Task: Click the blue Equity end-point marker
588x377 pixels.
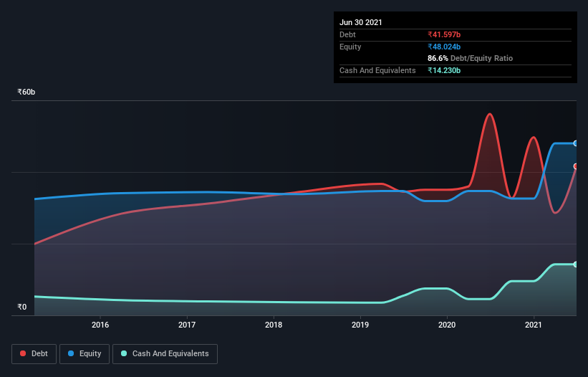Action: 576,143
